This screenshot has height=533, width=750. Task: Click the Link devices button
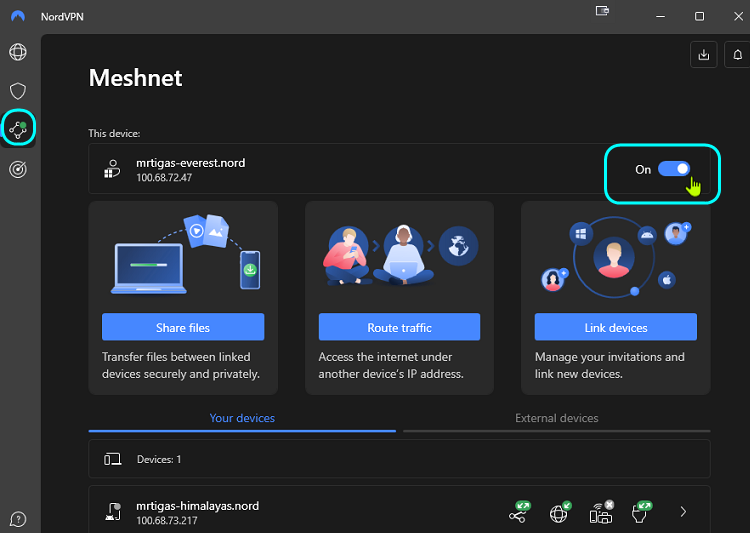click(x=616, y=327)
